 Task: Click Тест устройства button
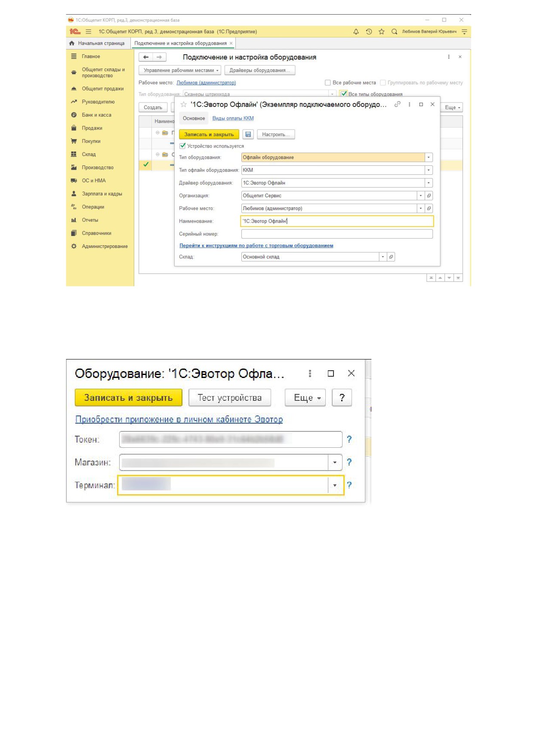point(230,398)
